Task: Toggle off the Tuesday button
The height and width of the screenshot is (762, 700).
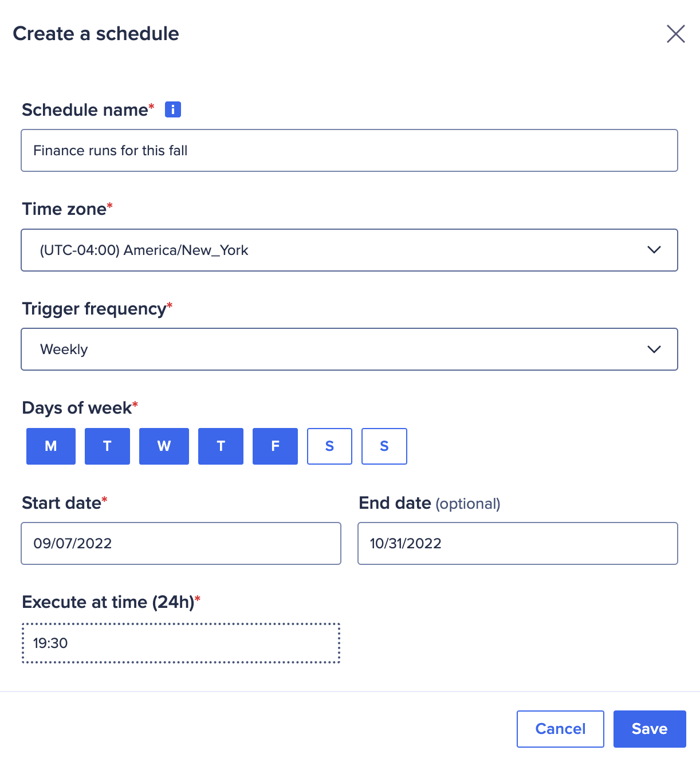Action: coord(107,446)
